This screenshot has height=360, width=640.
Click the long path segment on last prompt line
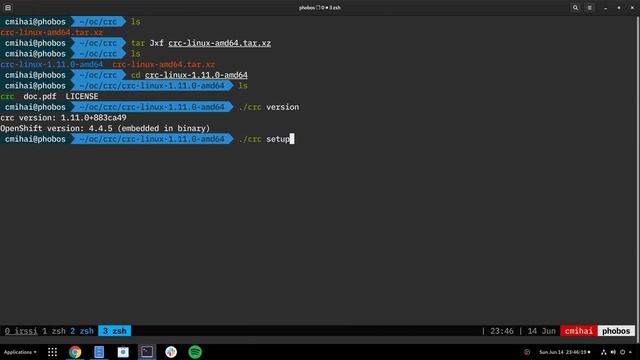point(152,139)
